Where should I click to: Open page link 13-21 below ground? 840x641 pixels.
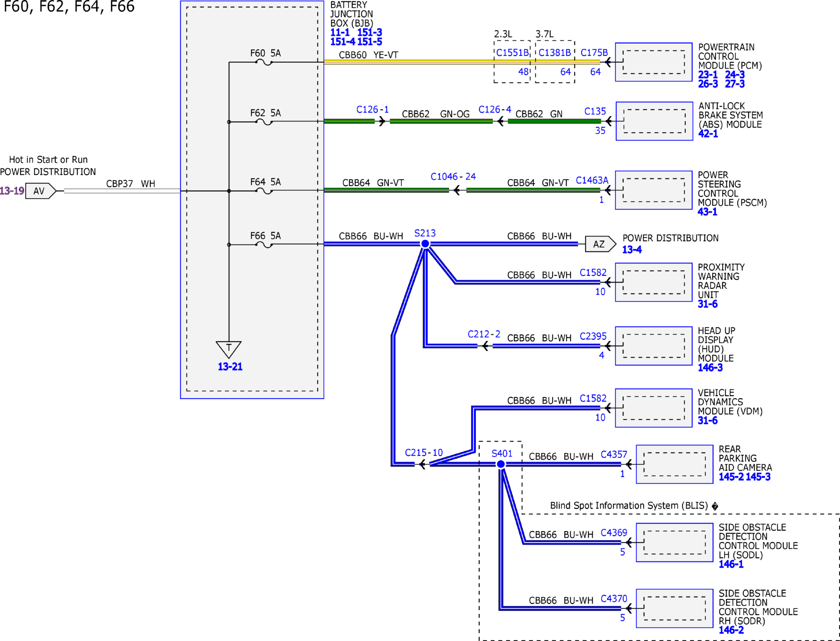pos(230,366)
